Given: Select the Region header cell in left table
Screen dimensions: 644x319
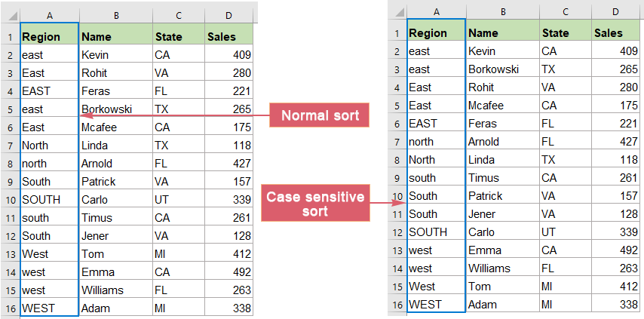Looking at the screenshot, I should 49,36.
